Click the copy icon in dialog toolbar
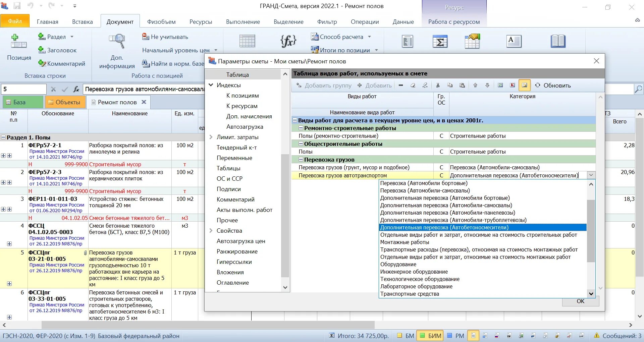The image size is (644, 342). [x=450, y=85]
